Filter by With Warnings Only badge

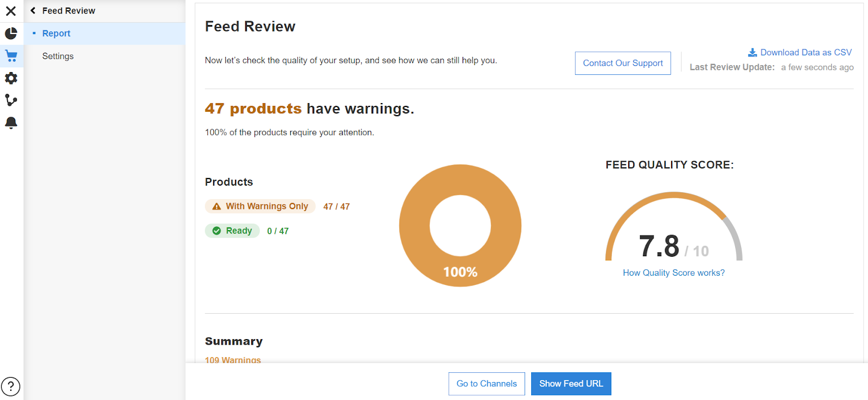coord(260,206)
